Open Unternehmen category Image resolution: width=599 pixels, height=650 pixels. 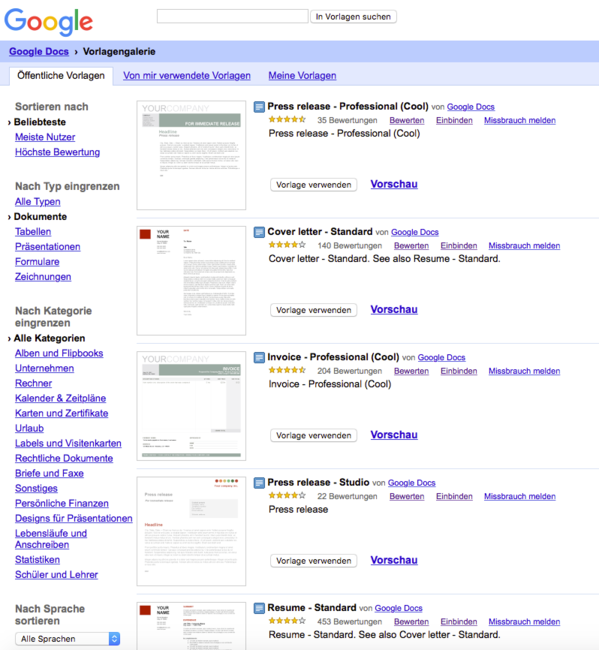click(x=44, y=369)
